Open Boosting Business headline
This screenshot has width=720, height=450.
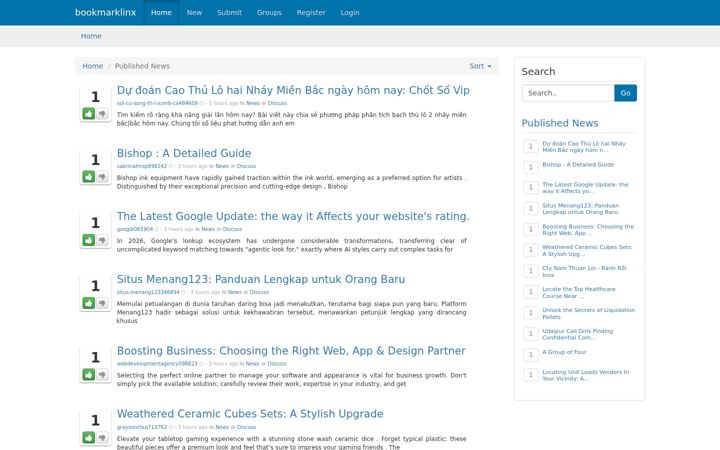(x=291, y=351)
